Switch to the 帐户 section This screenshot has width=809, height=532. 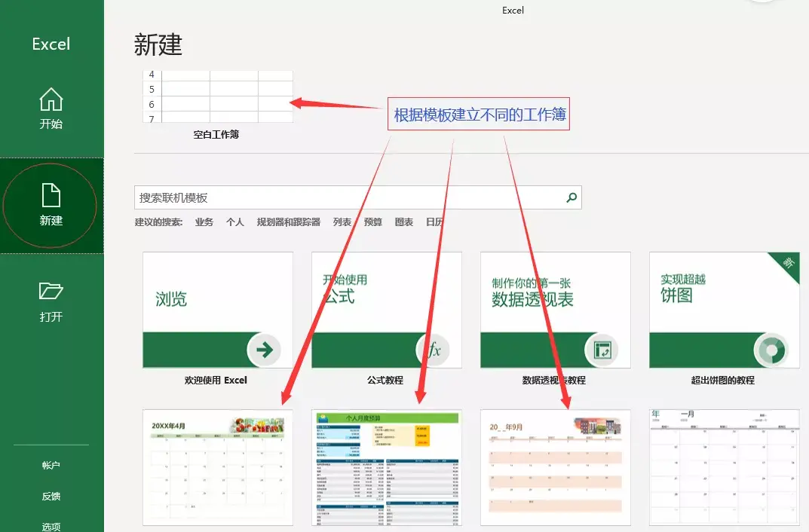(50, 465)
